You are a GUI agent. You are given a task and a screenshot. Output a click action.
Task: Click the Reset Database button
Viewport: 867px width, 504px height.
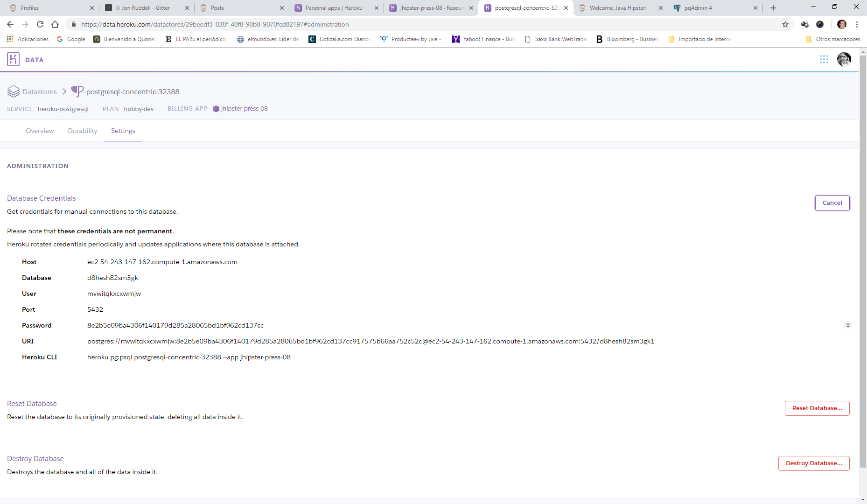pos(817,408)
